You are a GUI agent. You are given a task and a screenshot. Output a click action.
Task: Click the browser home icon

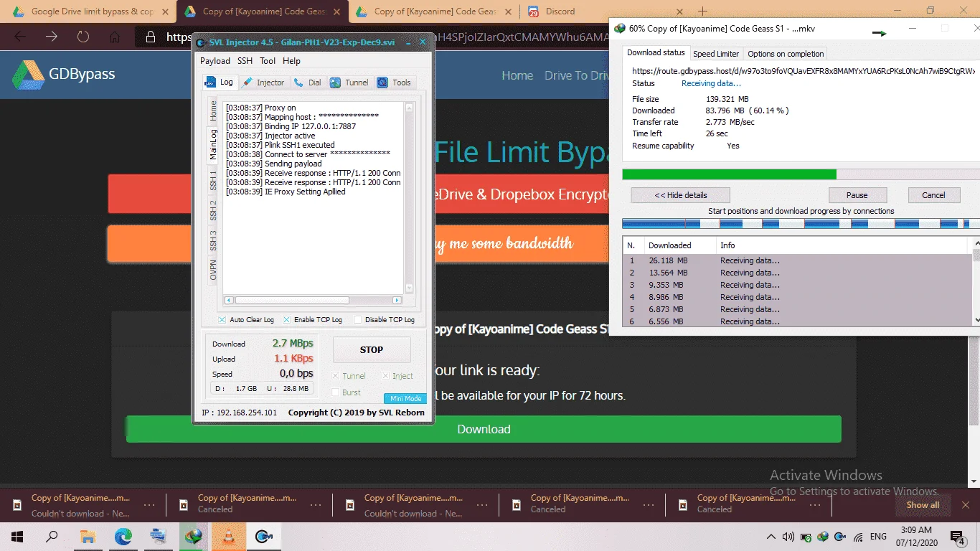click(x=114, y=37)
